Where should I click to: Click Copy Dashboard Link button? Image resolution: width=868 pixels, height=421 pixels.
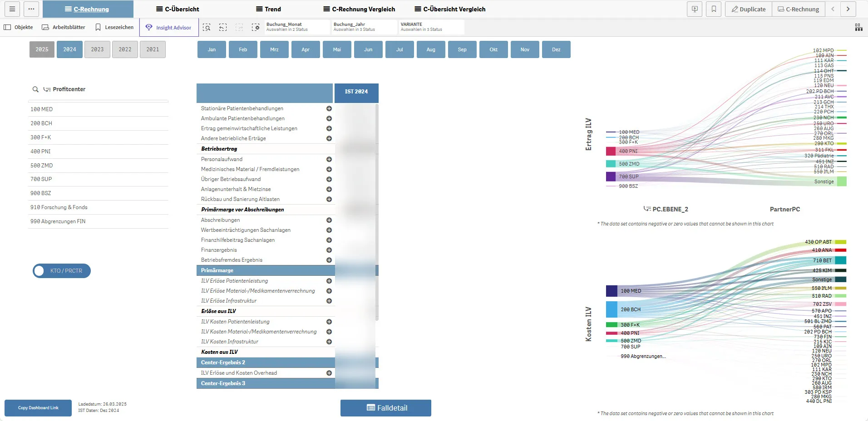(x=38, y=408)
